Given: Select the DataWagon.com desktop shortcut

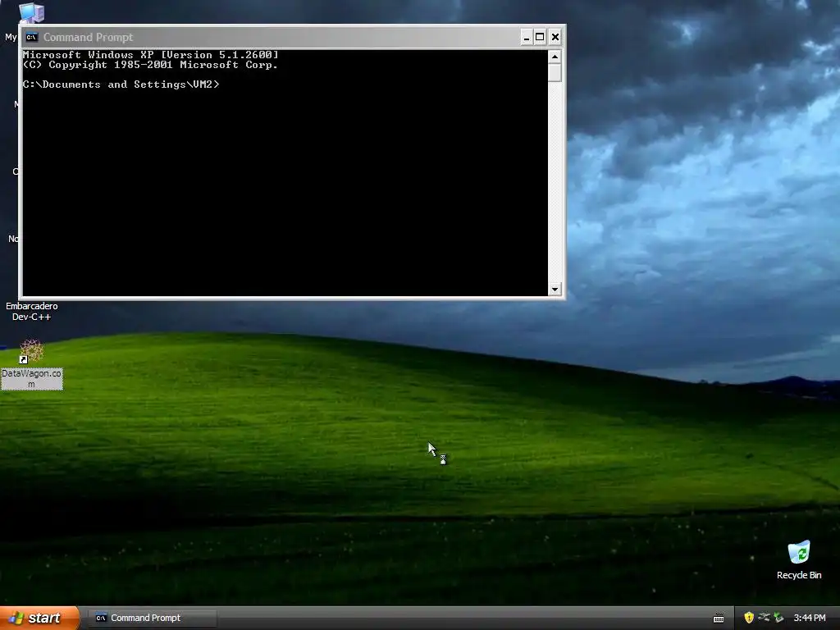Looking at the screenshot, I should pyautogui.click(x=32, y=364).
